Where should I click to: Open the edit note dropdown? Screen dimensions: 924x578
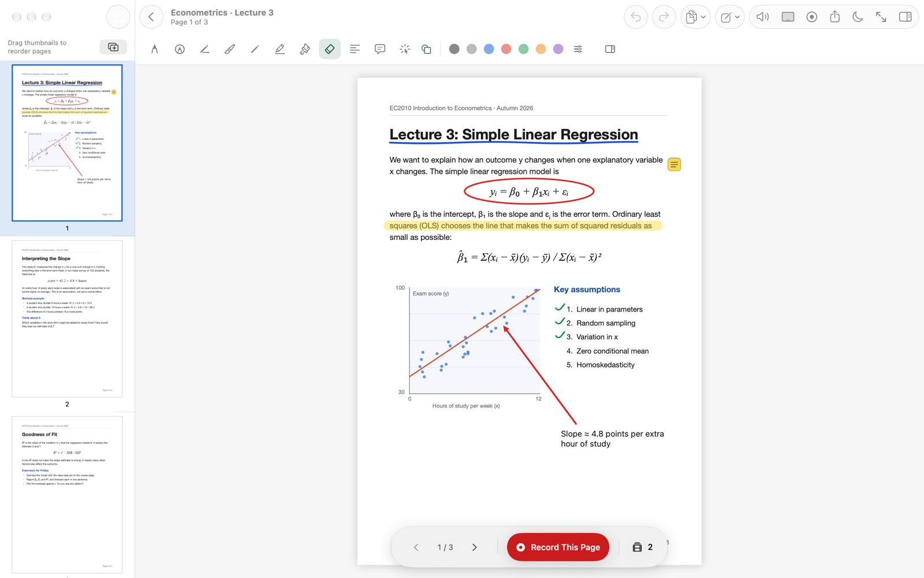(730, 17)
